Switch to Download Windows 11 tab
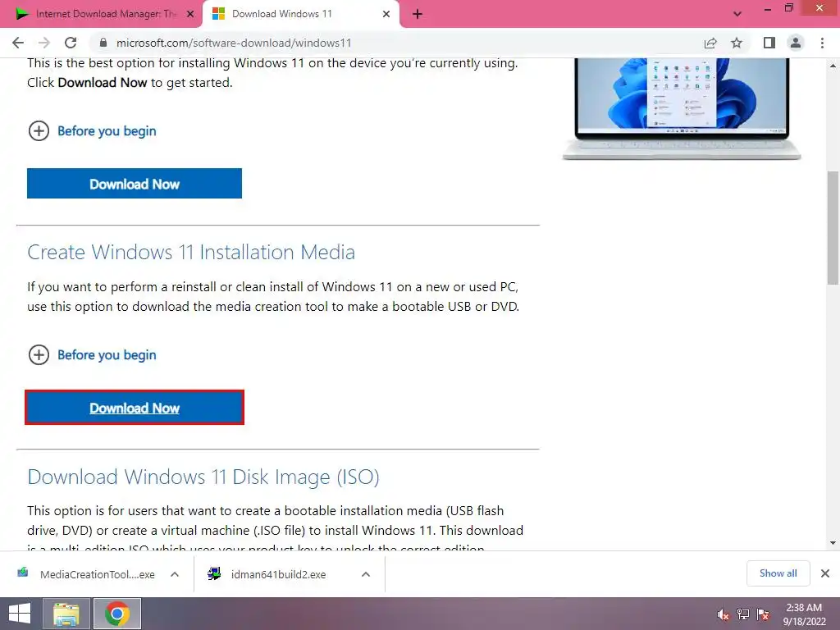This screenshot has height=630, width=840. 300,14
